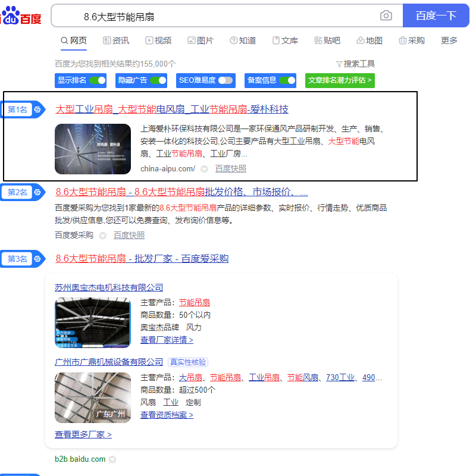
Task: Click 查看厂家详情 link
Action: tap(167, 340)
